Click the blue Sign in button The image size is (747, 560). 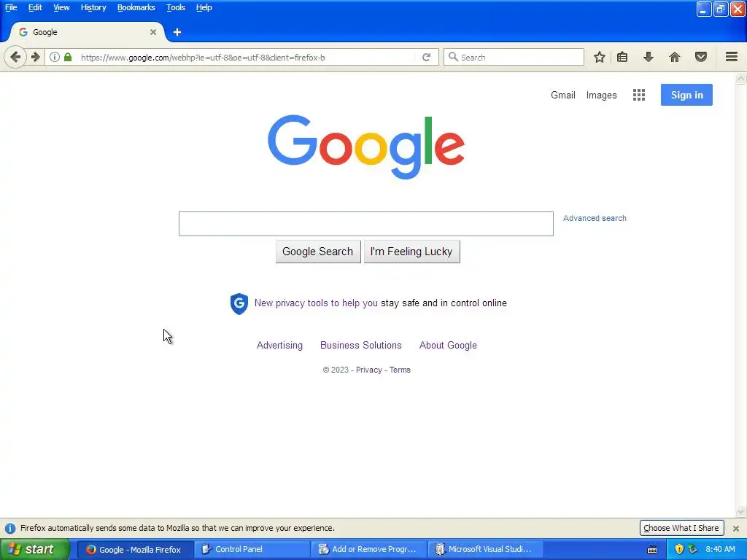point(686,95)
